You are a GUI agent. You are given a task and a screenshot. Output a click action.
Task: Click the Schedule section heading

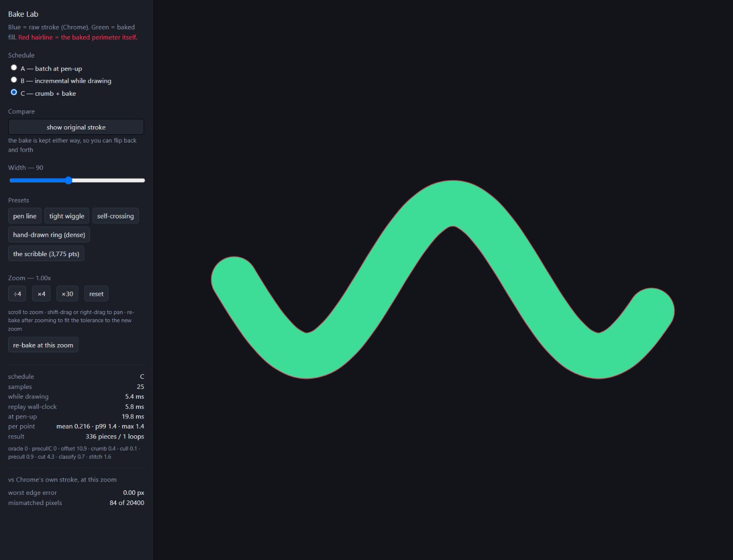click(x=21, y=55)
